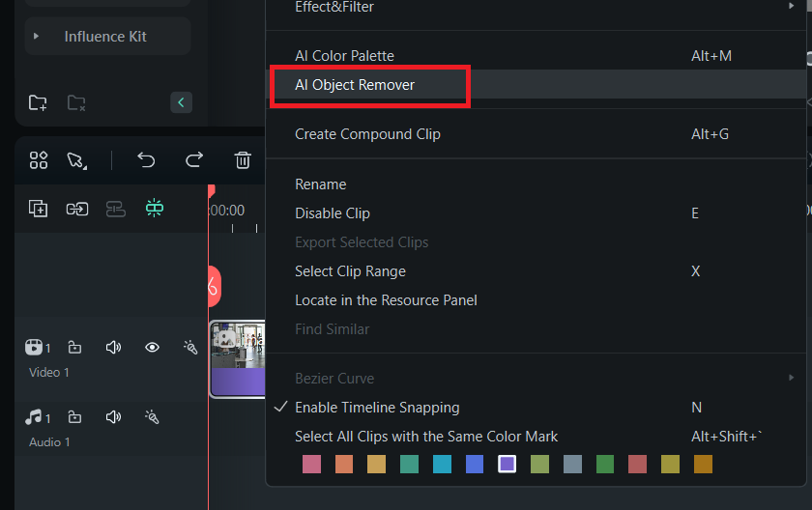Click the undo arrow in the timeline toolbar
The width and height of the screenshot is (812, 510).
146,160
